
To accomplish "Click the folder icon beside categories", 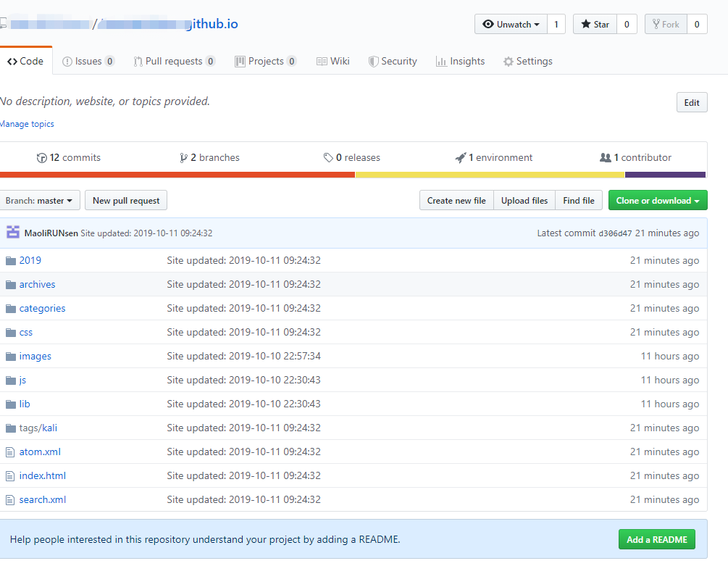I will (11, 308).
